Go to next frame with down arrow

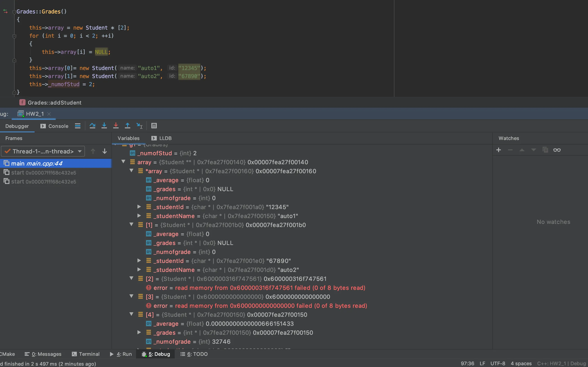tap(105, 151)
